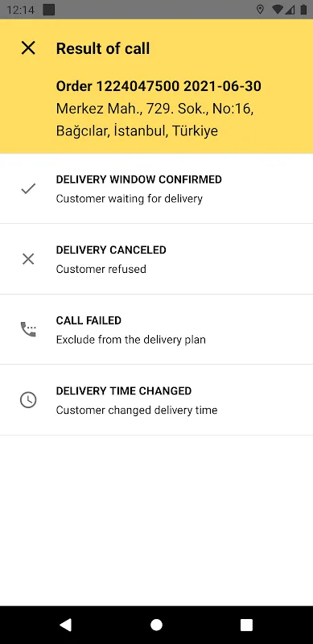The image size is (313, 644).
Task: Tap 'Customer waiting for delivery' subtitle
Action: click(x=130, y=199)
